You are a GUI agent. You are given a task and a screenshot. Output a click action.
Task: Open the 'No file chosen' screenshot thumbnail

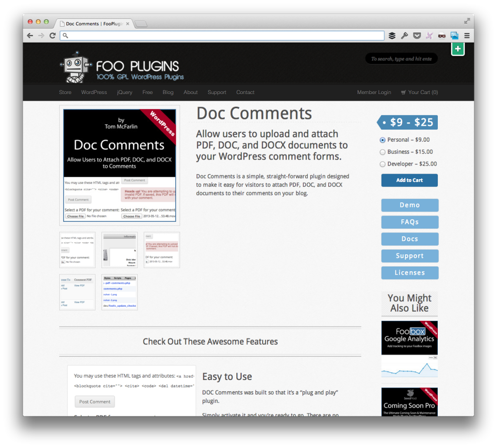(77, 250)
